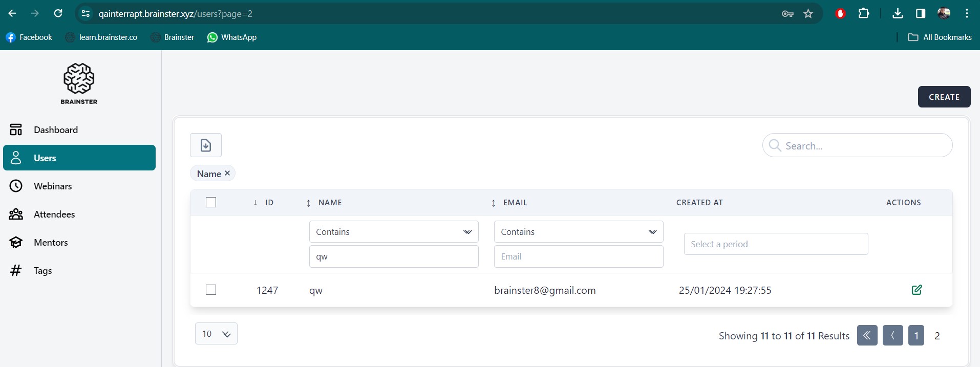Viewport: 980px width, 367px height.
Task: Open Webinars in sidebar
Action: [x=52, y=186]
